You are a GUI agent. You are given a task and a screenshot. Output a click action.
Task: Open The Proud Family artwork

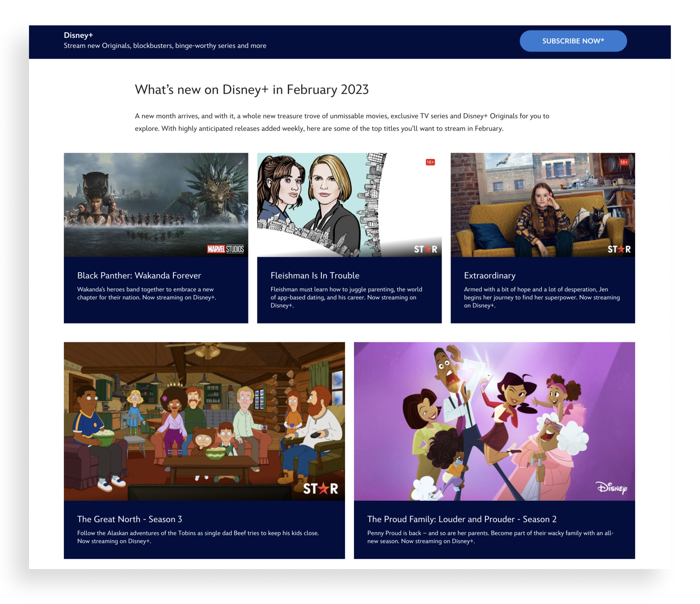[494, 421]
